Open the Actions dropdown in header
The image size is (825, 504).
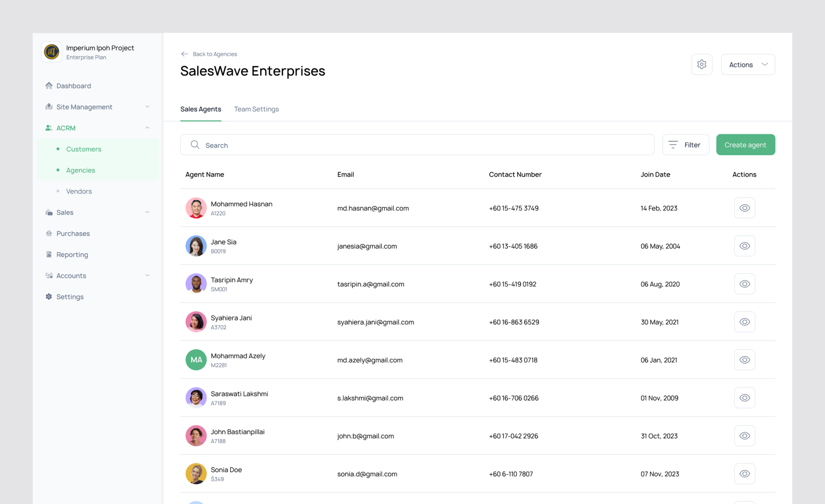point(748,65)
